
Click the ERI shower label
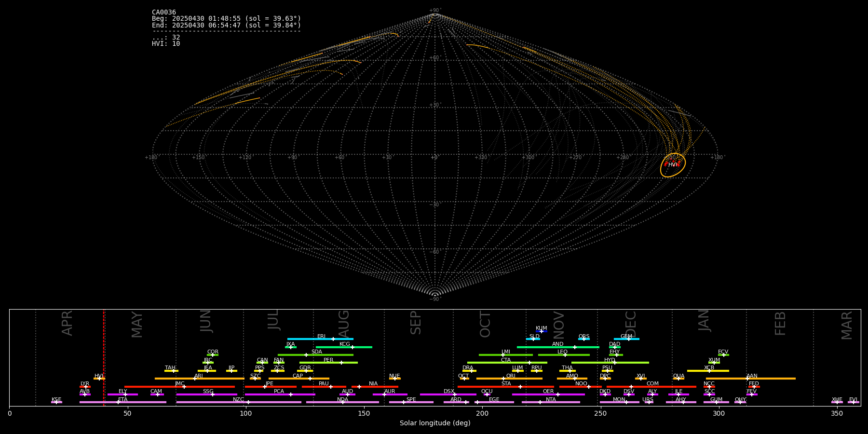tap(322, 337)
